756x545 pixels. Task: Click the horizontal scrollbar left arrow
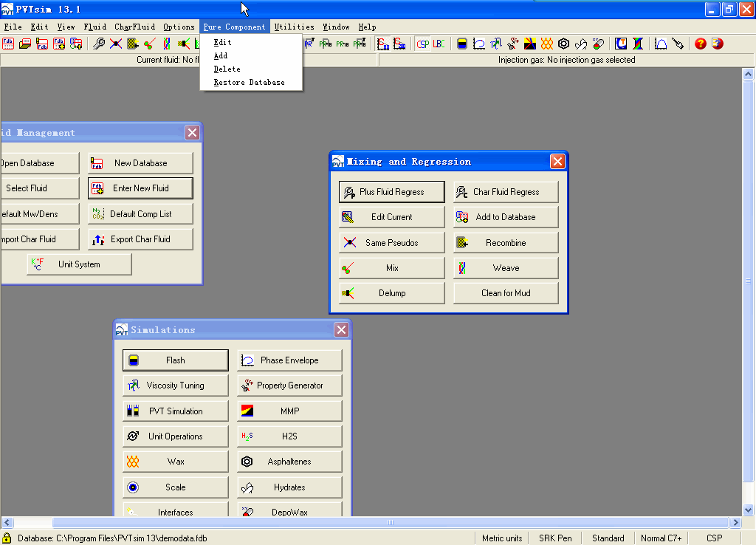pyautogui.click(x=7, y=522)
